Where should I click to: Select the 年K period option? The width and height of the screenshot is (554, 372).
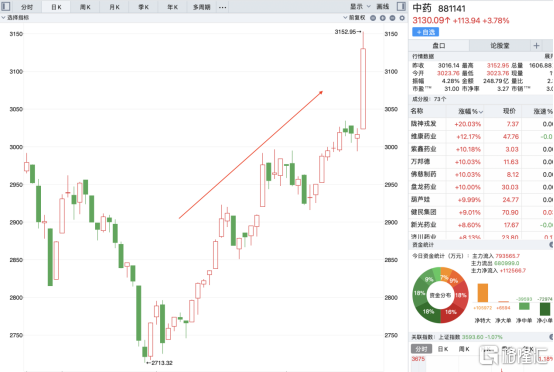pos(172,7)
